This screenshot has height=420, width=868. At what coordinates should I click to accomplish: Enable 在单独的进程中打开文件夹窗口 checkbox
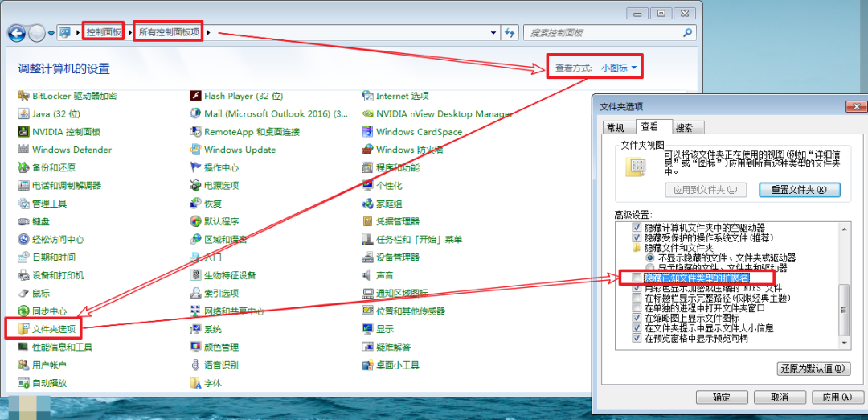(636, 308)
